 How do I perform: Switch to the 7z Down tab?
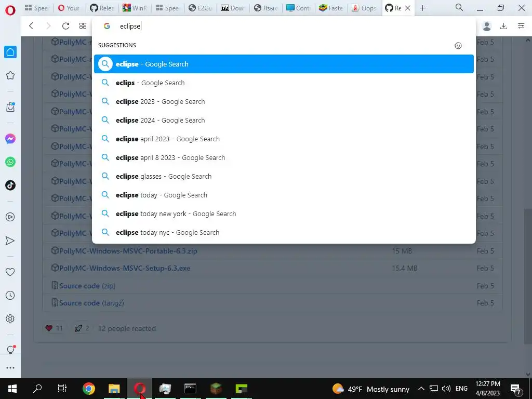pos(233,8)
